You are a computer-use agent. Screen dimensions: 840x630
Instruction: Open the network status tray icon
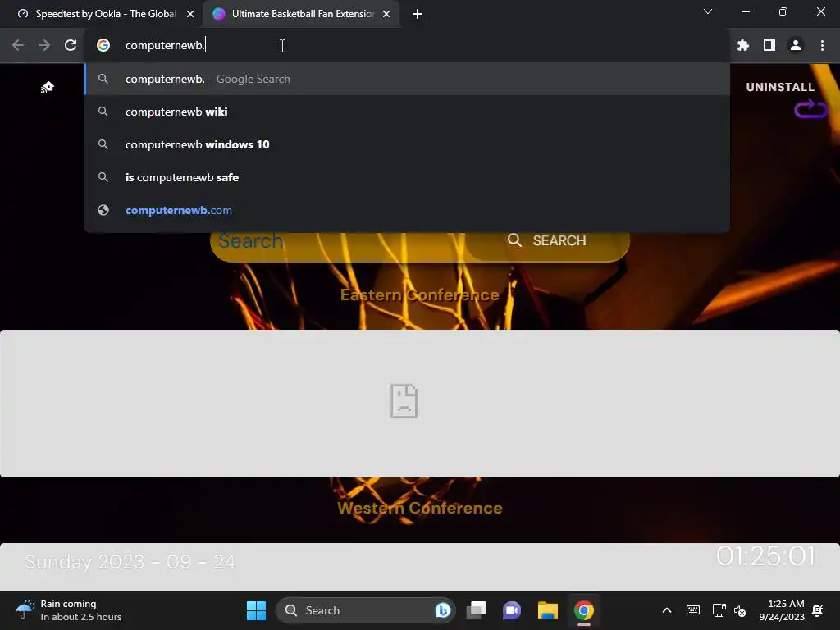coord(719,610)
